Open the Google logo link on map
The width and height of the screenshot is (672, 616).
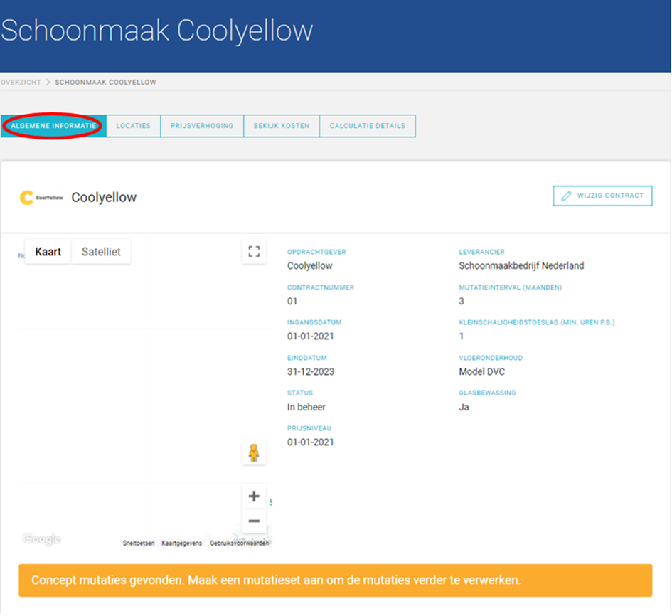[41, 539]
